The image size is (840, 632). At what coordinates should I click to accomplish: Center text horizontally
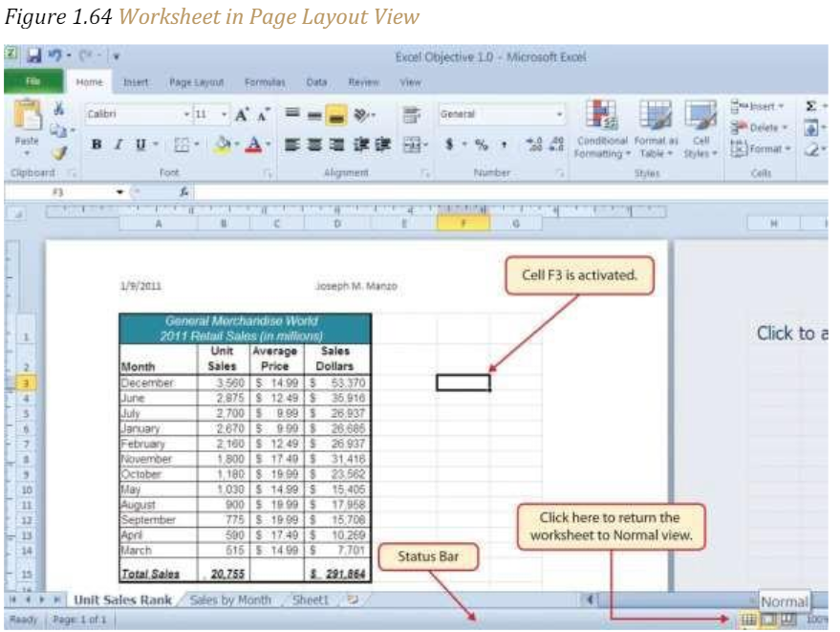coord(314,144)
